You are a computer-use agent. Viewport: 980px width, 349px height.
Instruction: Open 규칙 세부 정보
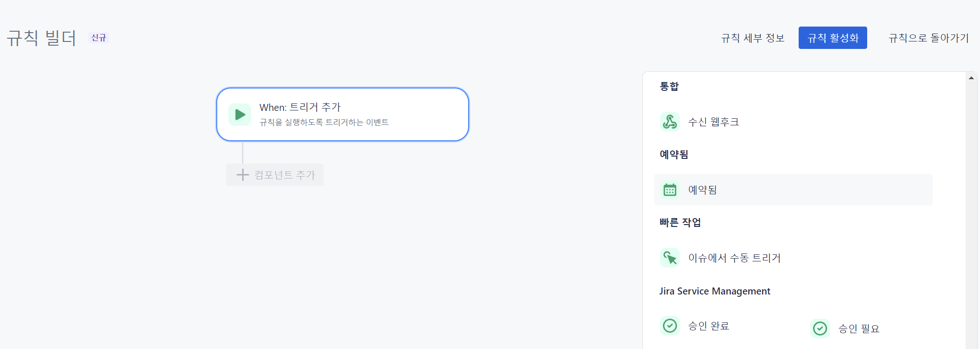point(752,38)
